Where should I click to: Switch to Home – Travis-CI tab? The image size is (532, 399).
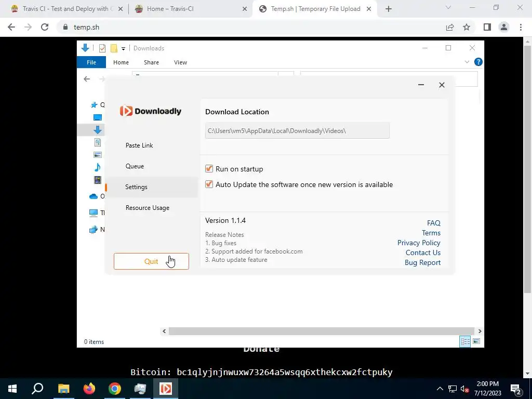(189, 9)
